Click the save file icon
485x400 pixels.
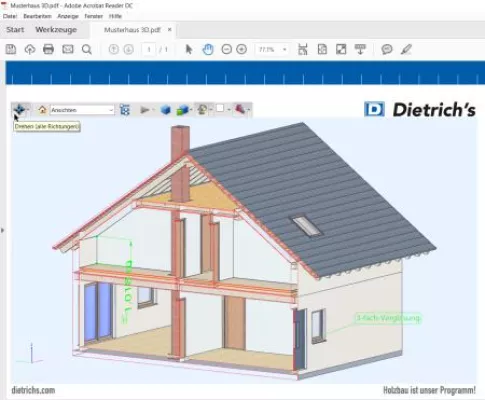tap(11, 49)
